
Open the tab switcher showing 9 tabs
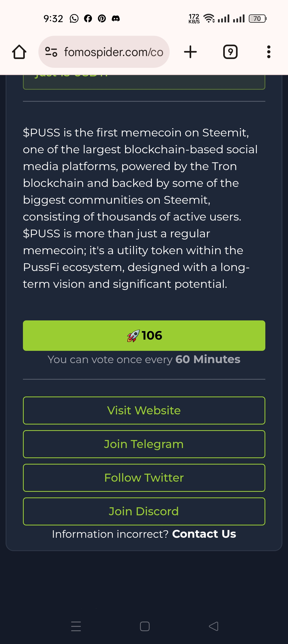point(230,52)
